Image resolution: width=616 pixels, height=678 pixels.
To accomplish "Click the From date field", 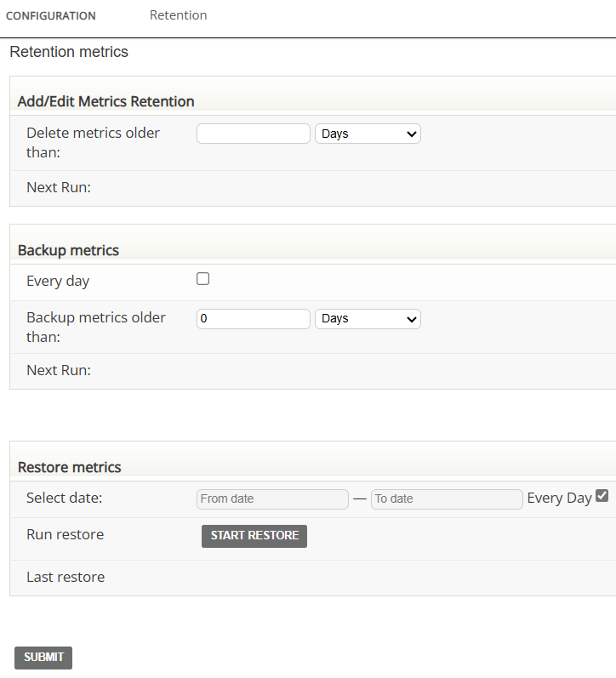I will tap(272, 499).
